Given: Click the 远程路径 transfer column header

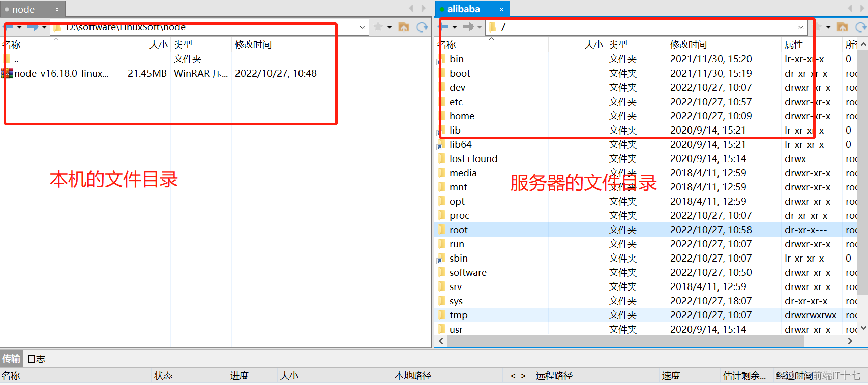Looking at the screenshot, I should coord(596,375).
